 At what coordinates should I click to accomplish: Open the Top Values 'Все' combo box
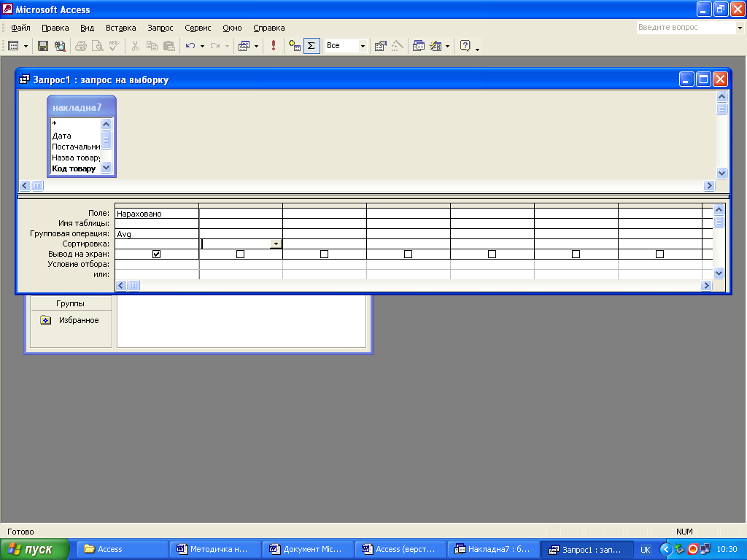click(363, 46)
